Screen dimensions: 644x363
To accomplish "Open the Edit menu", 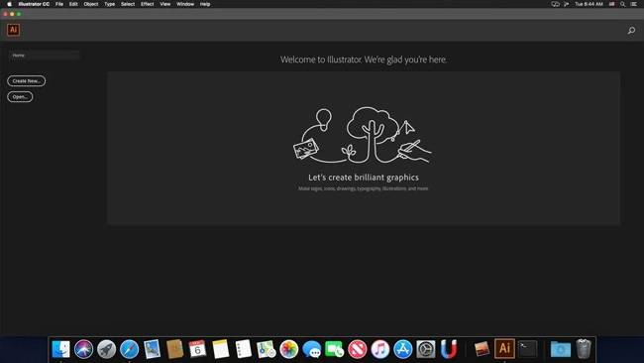I will [73, 4].
